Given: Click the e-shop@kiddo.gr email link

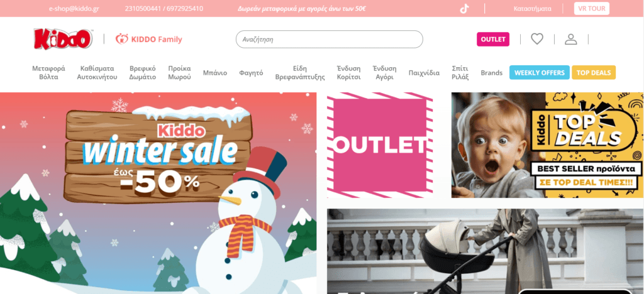Looking at the screenshot, I should point(74,9).
